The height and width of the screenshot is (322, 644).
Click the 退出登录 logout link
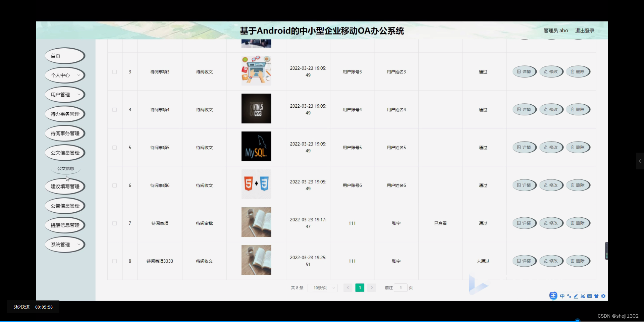[x=585, y=30]
